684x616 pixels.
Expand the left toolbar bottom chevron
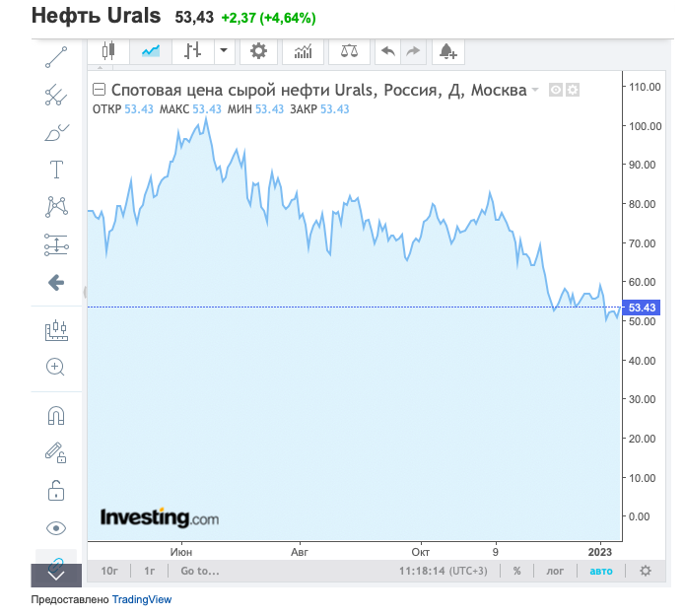pos(56,576)
